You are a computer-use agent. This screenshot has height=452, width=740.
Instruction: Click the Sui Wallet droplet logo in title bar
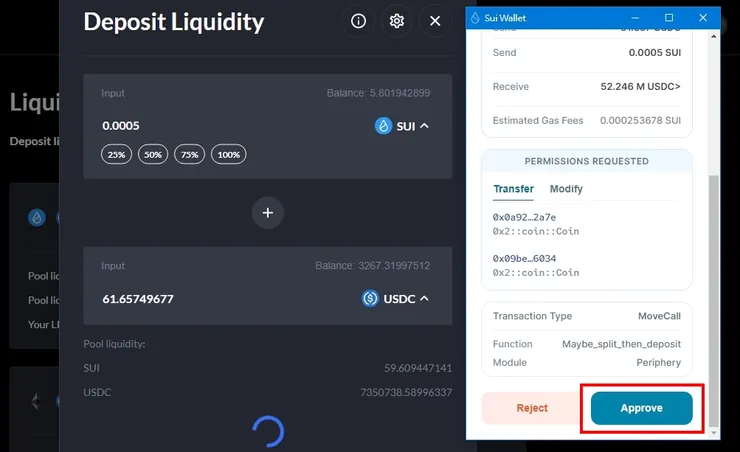[x=475, y=18]
